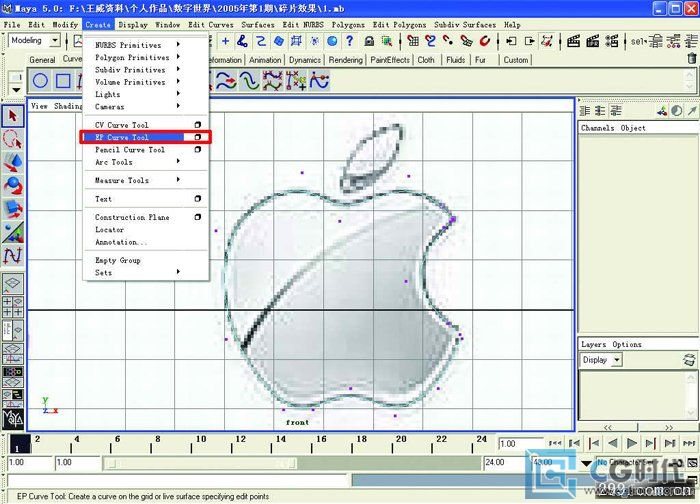Click the blue wave curve shelf icon
This screenshot has height=504, width=700.
pyautogui.click(x=249, y=81)
